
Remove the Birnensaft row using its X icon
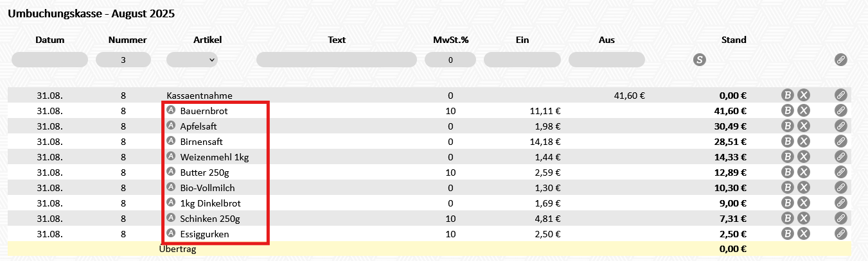click(804, 141)
